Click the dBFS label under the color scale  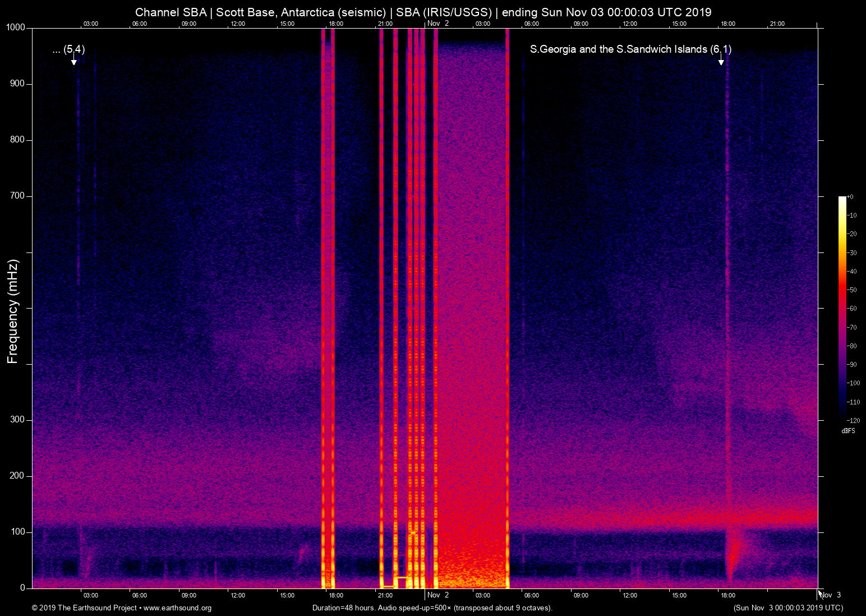click(x=848, y=431)
